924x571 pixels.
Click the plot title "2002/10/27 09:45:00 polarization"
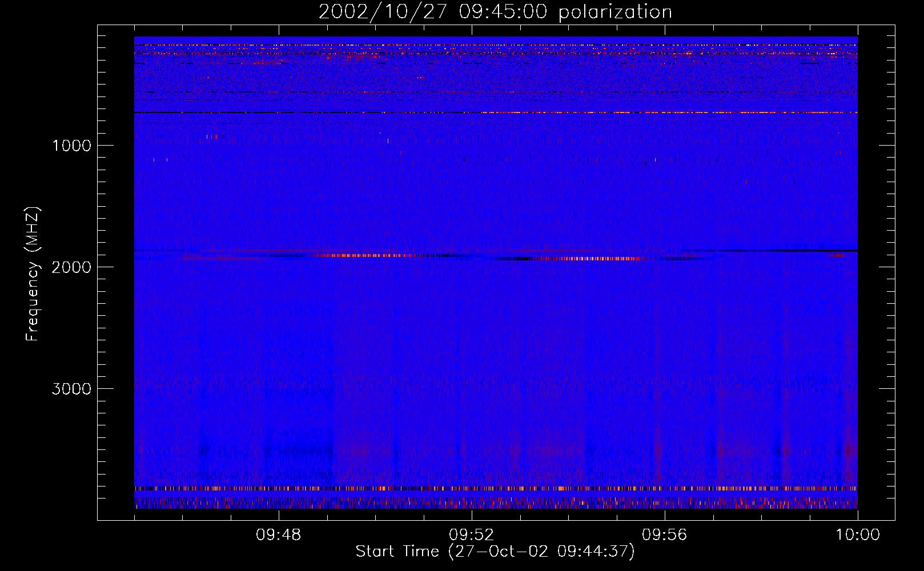495,12
